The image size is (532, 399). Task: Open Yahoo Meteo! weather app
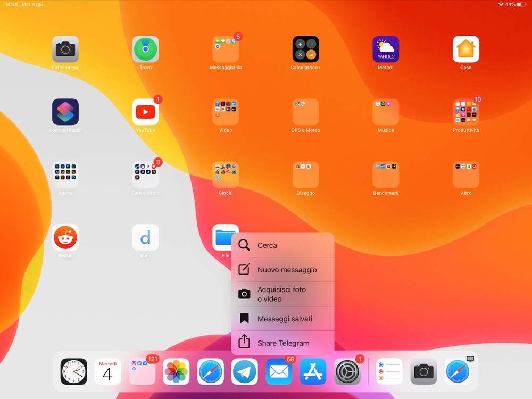pyautogui.click(x=386, y=49)
